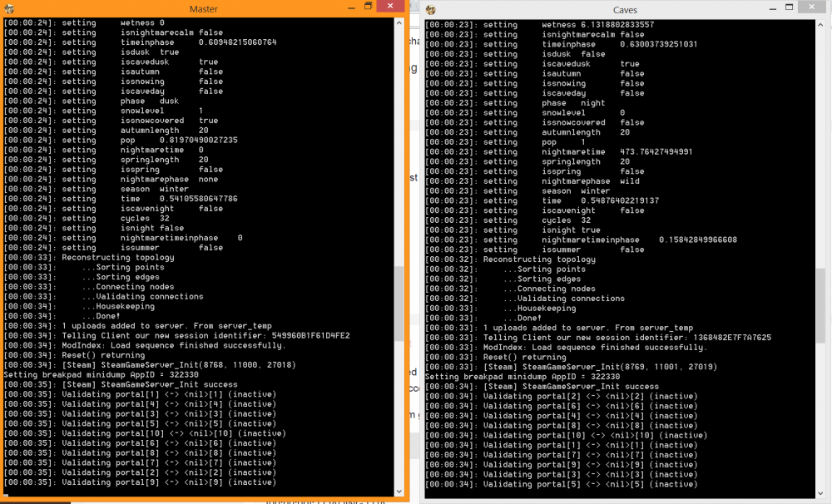Click the Caves window's app icon
Screen dimensions: 832x504
click(431, 10)
